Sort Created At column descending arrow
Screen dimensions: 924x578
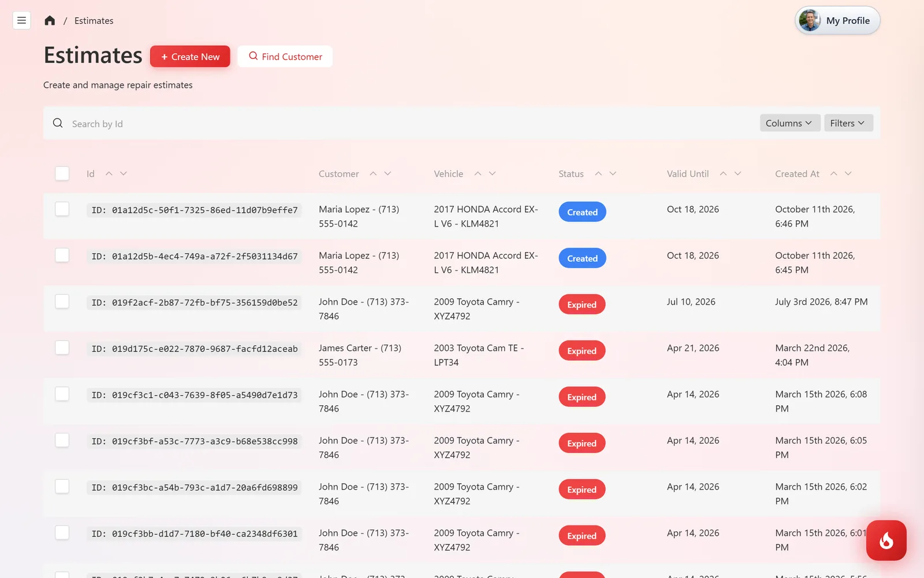[848, 173]
